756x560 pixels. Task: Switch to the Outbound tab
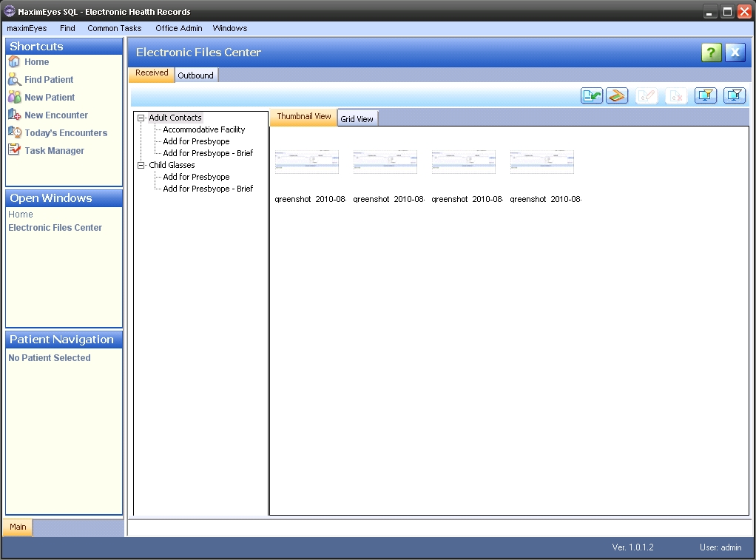(x=196, y=75)
